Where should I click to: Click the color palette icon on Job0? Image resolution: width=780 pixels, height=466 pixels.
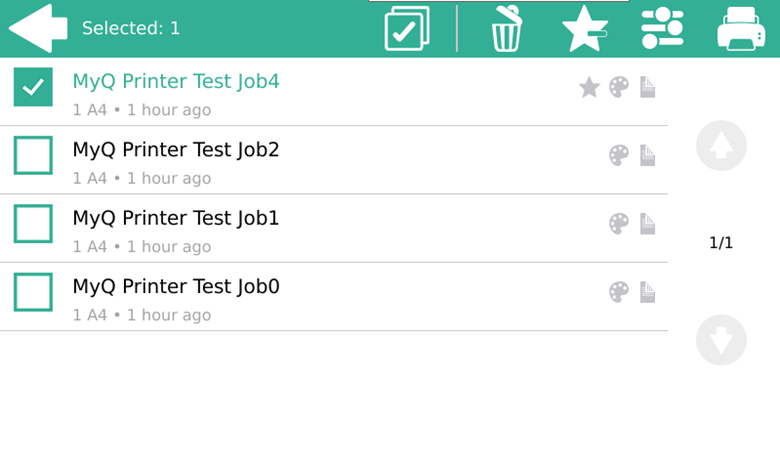[619, 292]
